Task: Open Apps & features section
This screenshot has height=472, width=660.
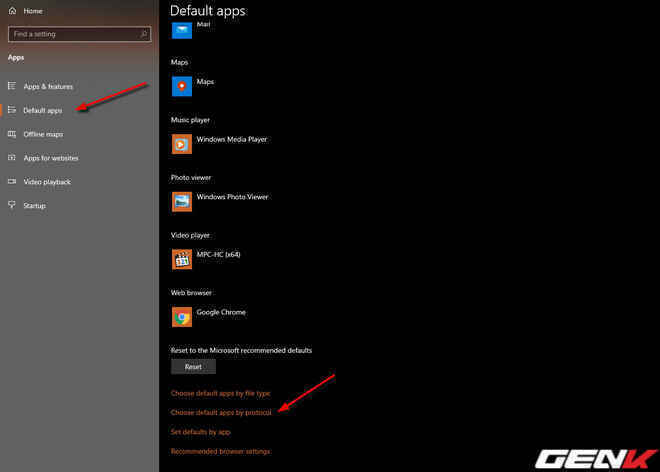Action: click(48, 86)
